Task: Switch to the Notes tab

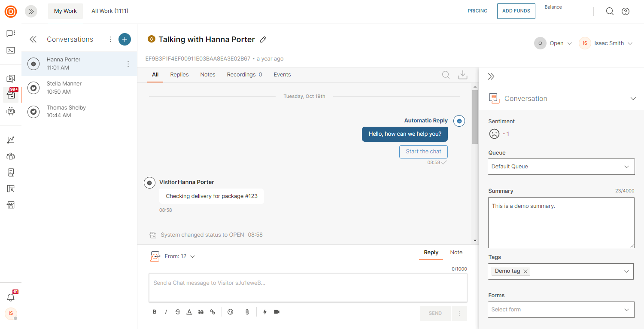Action: click(208, 75)
